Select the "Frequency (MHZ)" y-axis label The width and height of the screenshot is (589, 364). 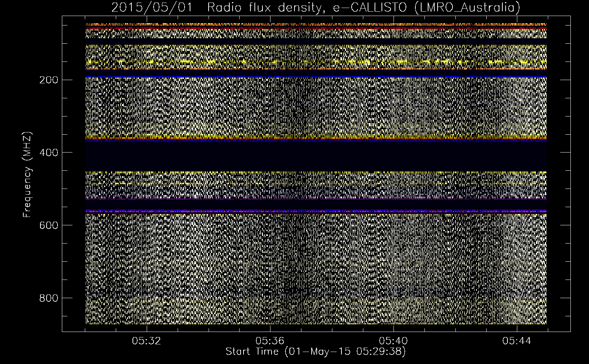(x=27, y=174)
